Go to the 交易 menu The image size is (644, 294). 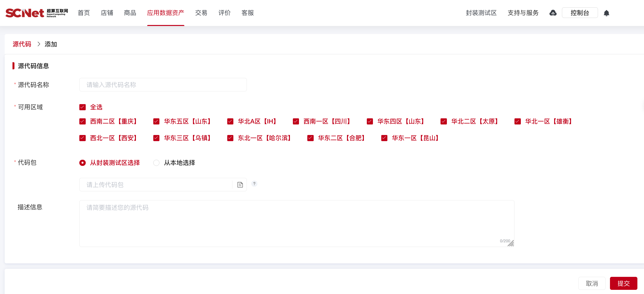201,13
